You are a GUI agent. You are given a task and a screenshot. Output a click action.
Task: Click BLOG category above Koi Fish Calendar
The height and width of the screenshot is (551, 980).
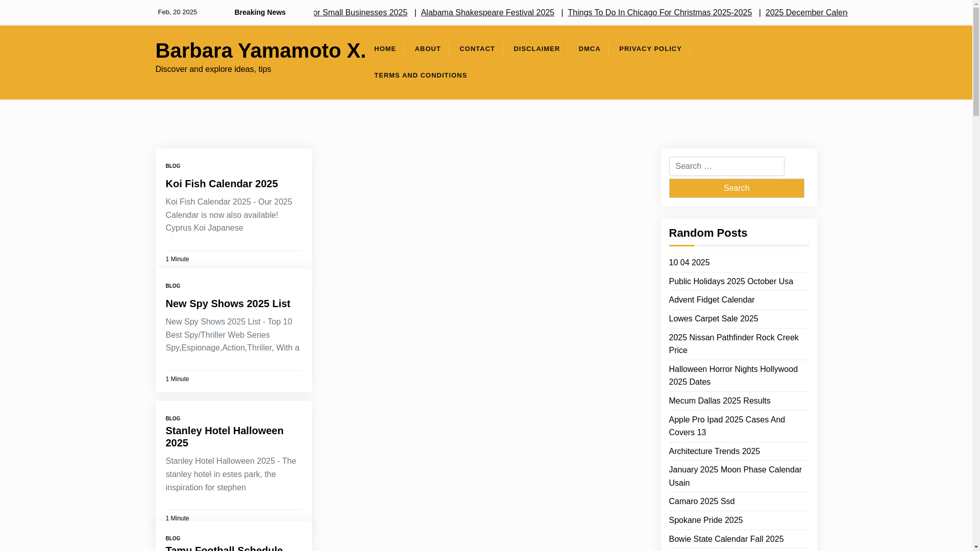173,166
